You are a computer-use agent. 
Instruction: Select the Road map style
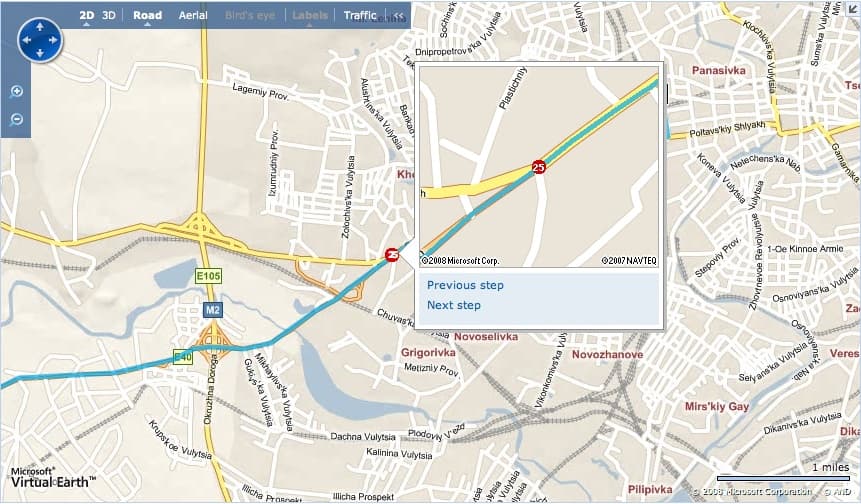click(147, 15)
